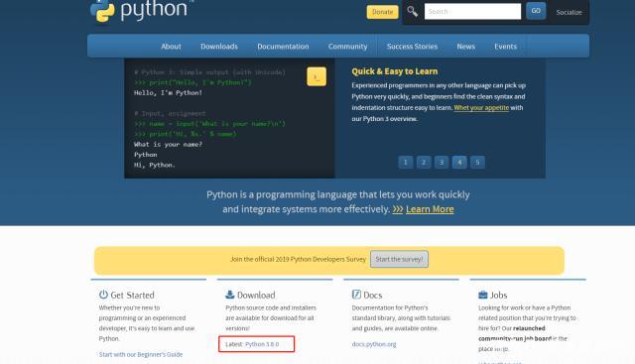
Task: Click the Download heading
Action: (256, 296)
